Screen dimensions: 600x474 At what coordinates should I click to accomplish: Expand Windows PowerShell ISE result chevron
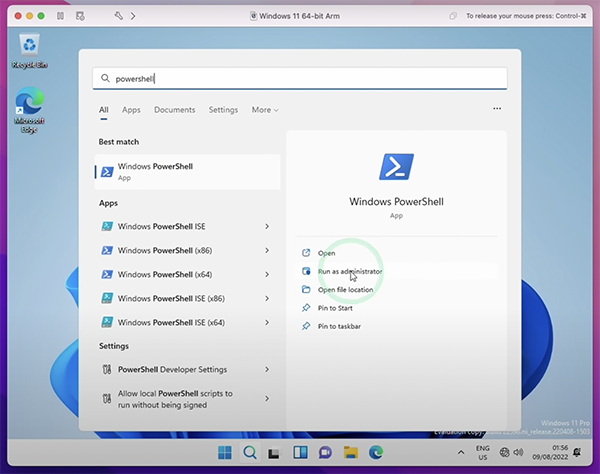[267, 226]
